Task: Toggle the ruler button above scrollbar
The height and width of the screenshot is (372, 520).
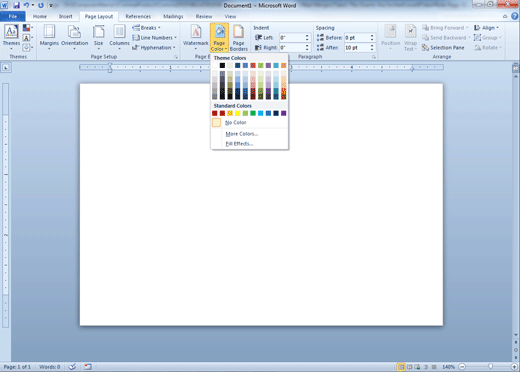Action: [x=515, y=68]
